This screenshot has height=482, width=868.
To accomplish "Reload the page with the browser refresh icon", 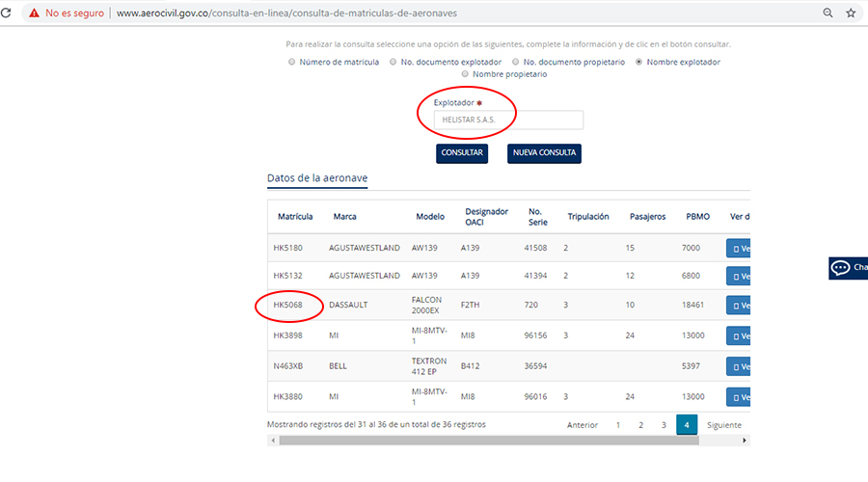I will pyautogui.click(x=6, y=13).
